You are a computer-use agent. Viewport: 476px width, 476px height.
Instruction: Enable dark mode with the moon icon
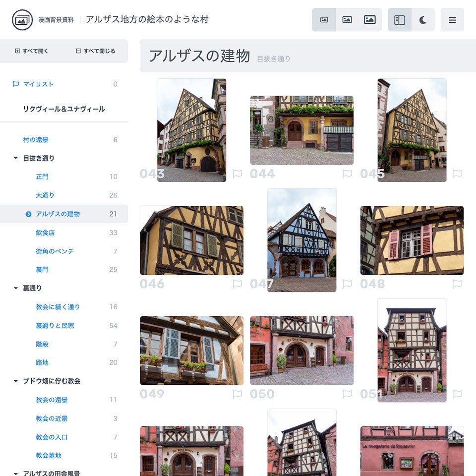point(421,19)
